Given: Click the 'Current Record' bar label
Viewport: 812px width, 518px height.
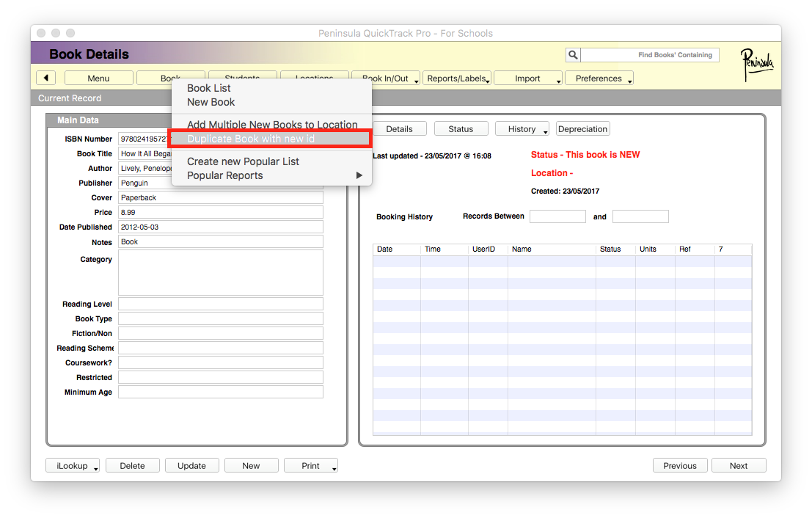Looking at the screenshot, I should 70,98.
